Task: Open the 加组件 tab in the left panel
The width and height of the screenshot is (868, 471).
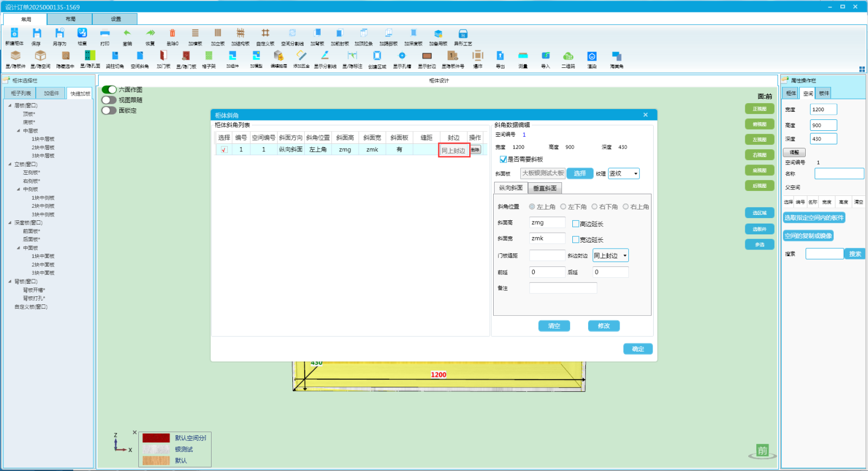Action: tap(52, 93)
